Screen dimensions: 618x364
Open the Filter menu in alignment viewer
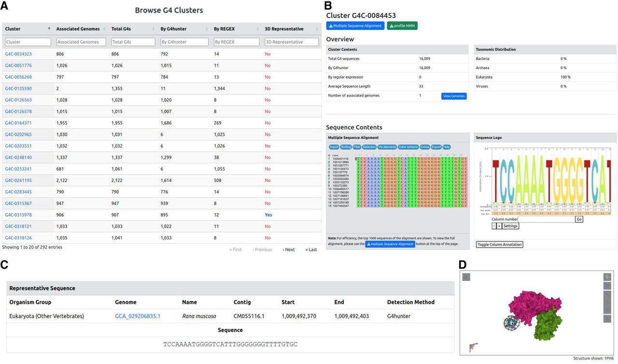click(x=357, y=147)
